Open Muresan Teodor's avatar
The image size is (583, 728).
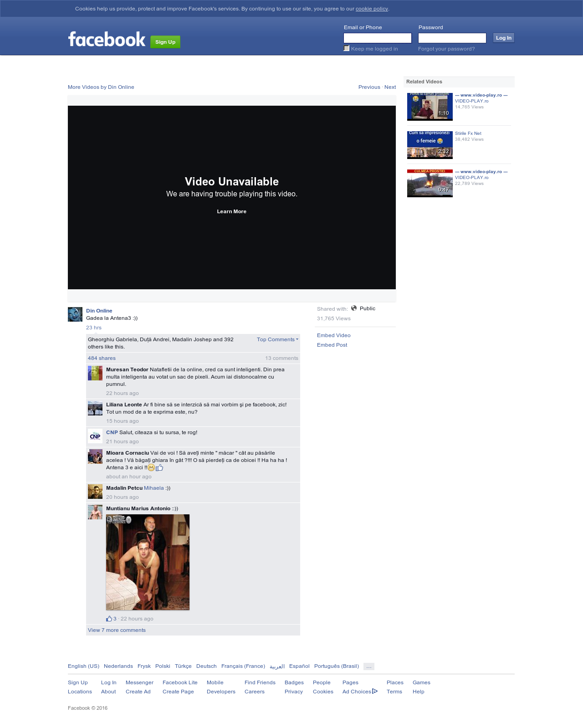tap(95, 373)
